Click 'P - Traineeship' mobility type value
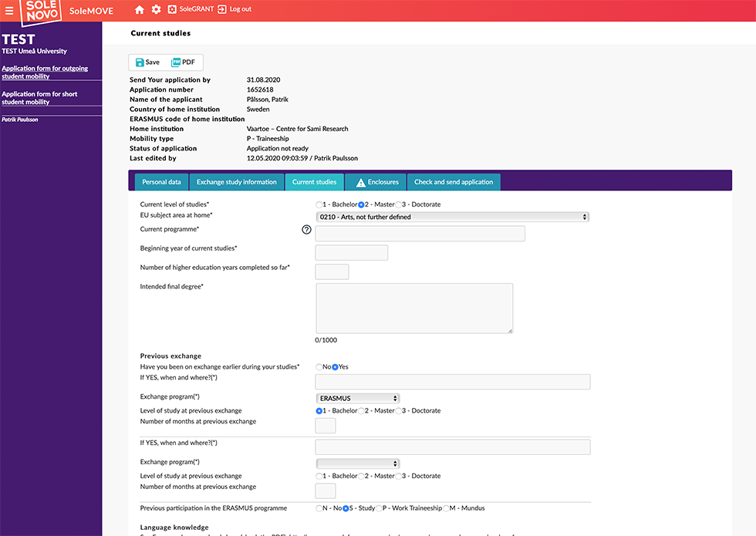Viewport: 756px width, 536px height. (x=268, y=139)
